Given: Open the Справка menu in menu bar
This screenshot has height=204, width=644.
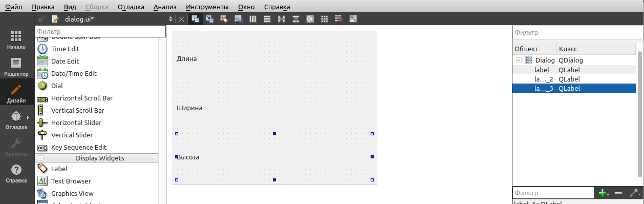Looking at the screenshot, I should point(277,7).
